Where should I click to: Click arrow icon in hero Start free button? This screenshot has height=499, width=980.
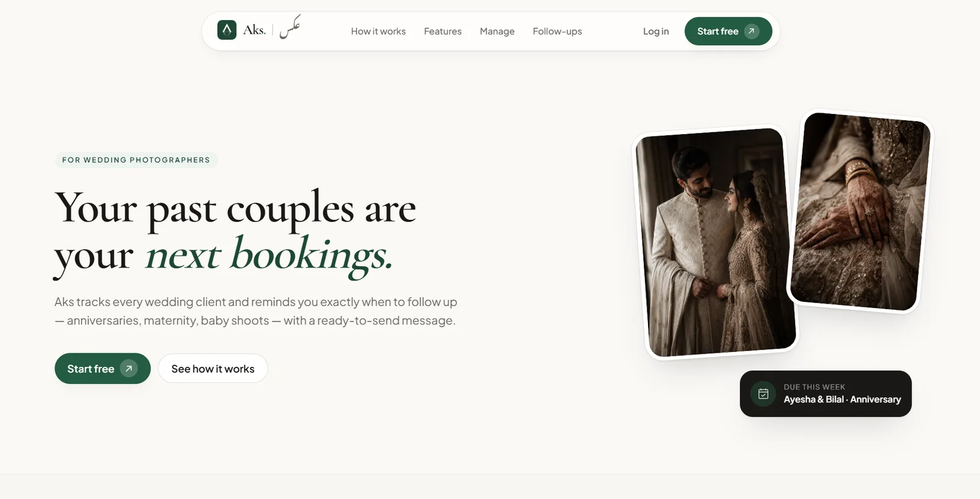[x=129, y=369]
